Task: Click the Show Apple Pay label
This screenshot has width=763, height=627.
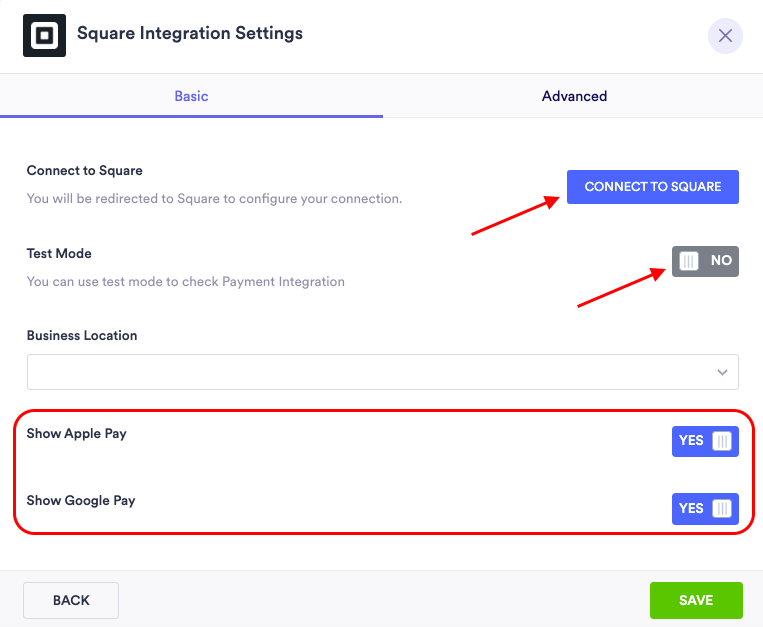Action: pos(77,434)
